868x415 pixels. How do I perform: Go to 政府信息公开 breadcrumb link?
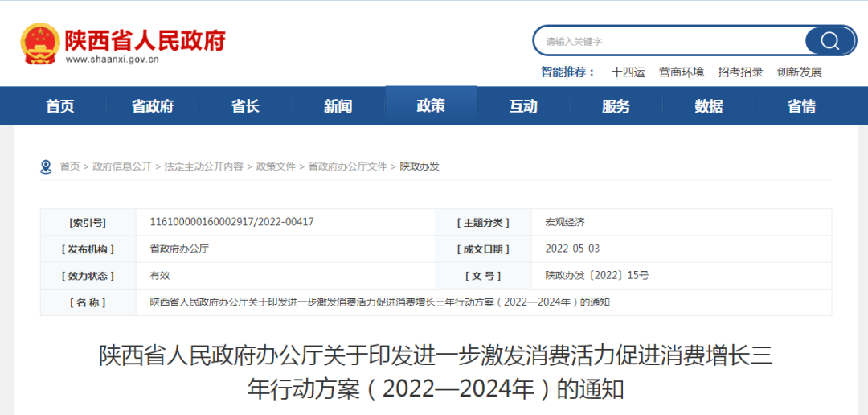(x=122, y=166)
